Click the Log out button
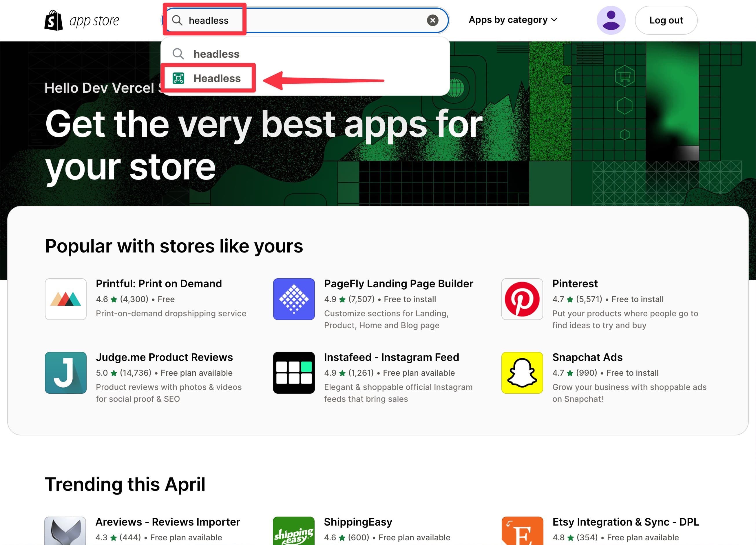Viewport: 756px width, 545px height. tap(666, 20)
